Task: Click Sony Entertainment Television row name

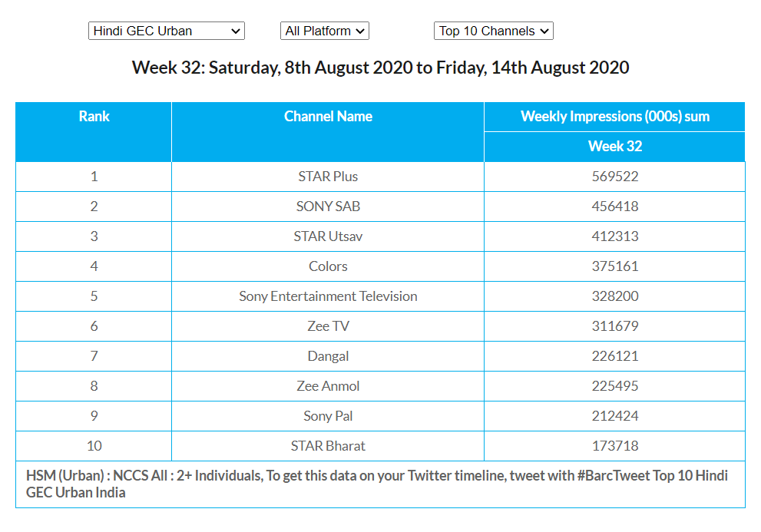Action: pos(328,296)
